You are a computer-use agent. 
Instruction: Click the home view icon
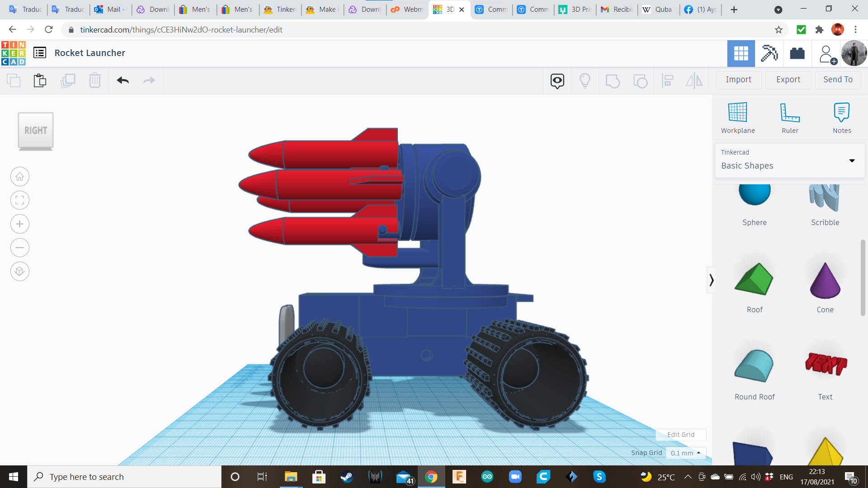pos(19,176)
